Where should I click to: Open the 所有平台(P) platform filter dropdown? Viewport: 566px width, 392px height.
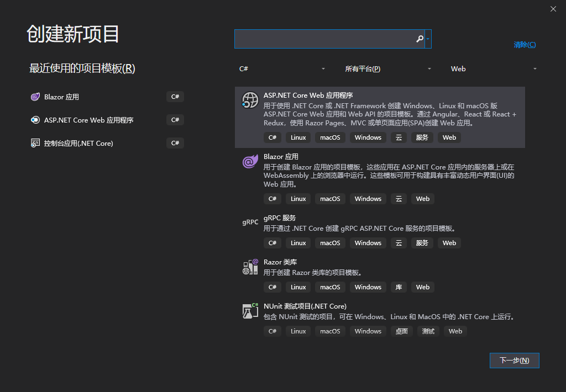click(x=387, y=69)
